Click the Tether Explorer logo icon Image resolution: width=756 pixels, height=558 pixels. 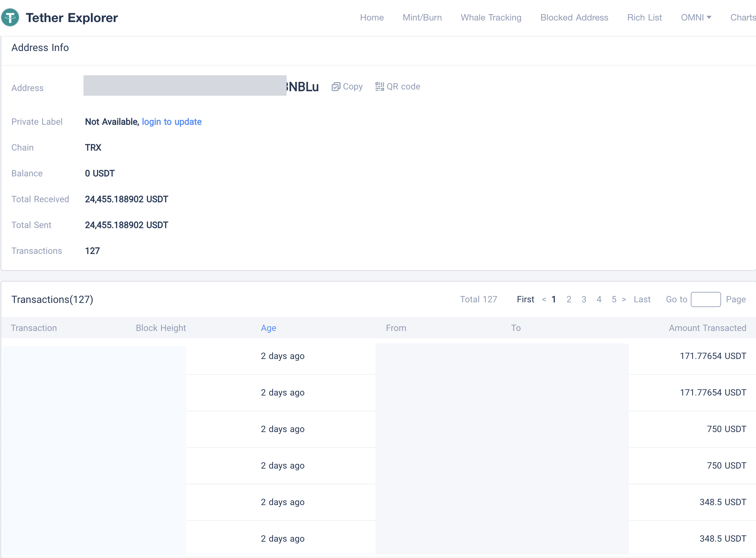pos(10,17)
